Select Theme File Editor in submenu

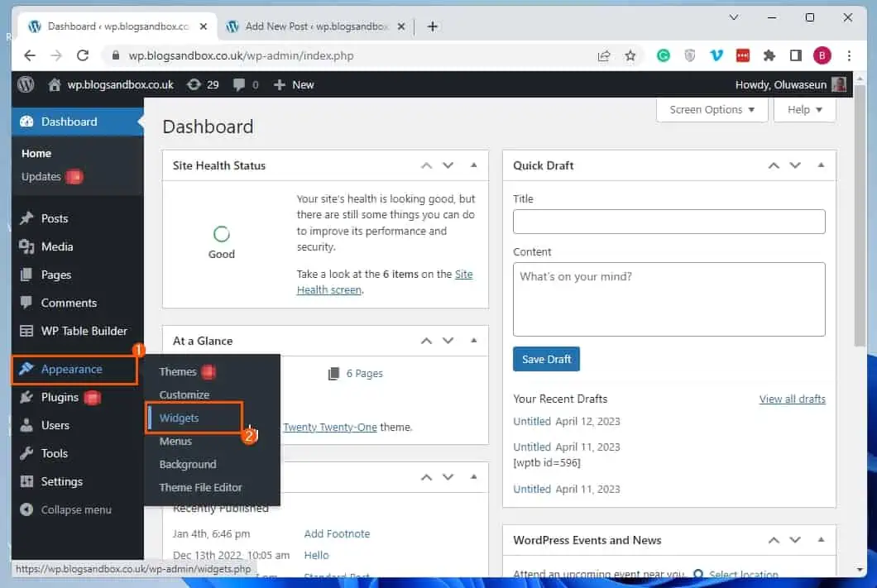tap(200, 487)
